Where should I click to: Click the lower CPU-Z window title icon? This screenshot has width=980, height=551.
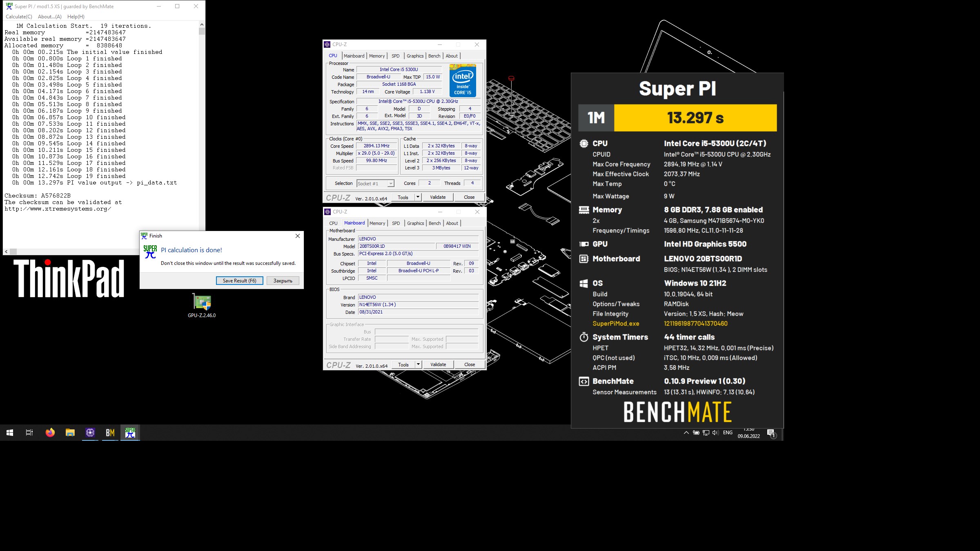click(x=327, y=212)
